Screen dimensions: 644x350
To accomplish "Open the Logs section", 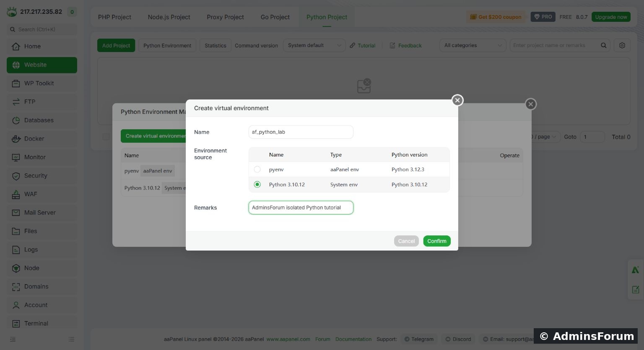I will [42, 249].
